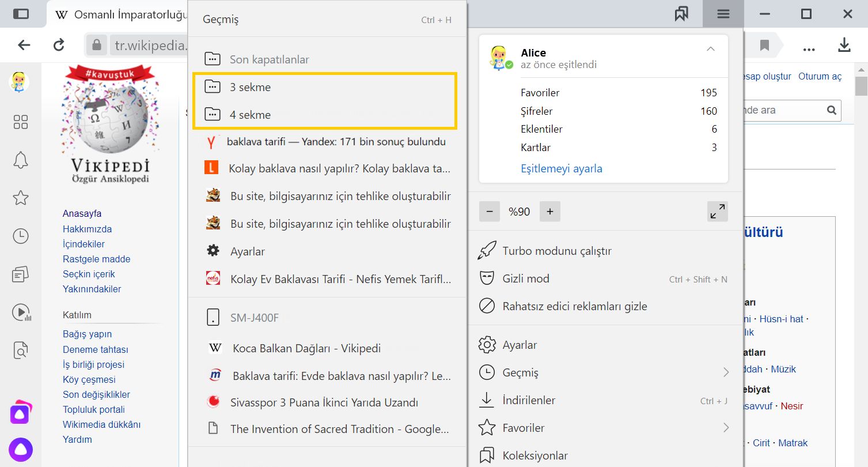Viewport: 868px width, 467px height.
Task: Click Oturum aç link
Action: point(820,76)
